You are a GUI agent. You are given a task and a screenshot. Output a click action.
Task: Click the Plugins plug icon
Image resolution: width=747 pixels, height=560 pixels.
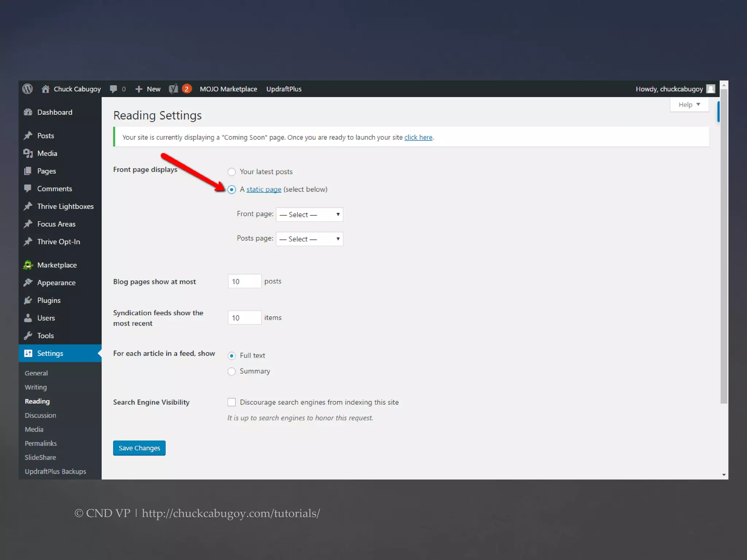pos(28,300)
